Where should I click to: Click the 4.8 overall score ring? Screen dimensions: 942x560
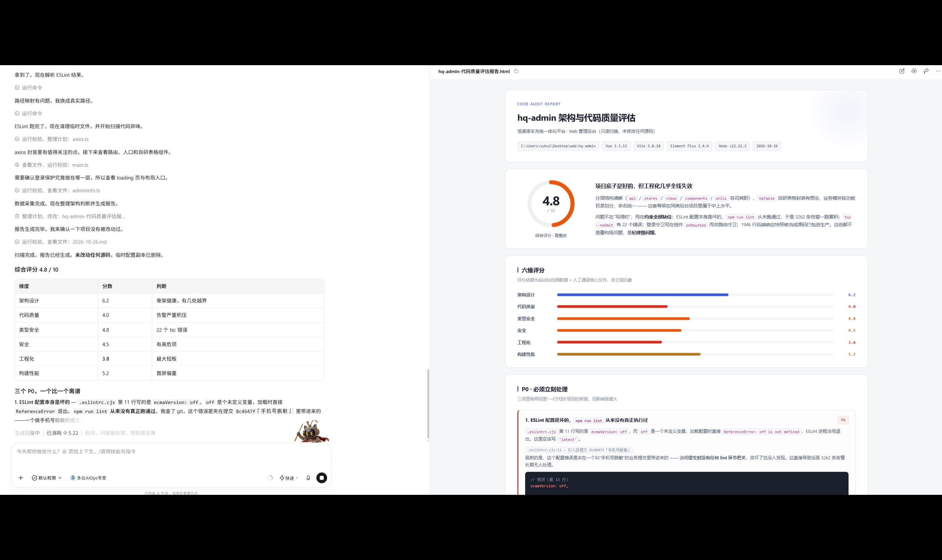coord(551,204)
